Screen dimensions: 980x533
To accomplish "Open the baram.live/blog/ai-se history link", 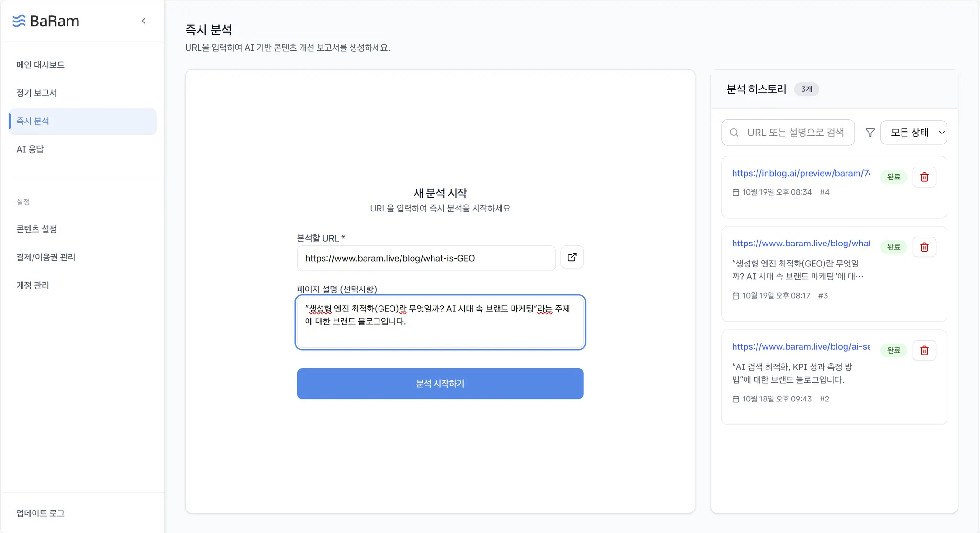I will [801, 346].
